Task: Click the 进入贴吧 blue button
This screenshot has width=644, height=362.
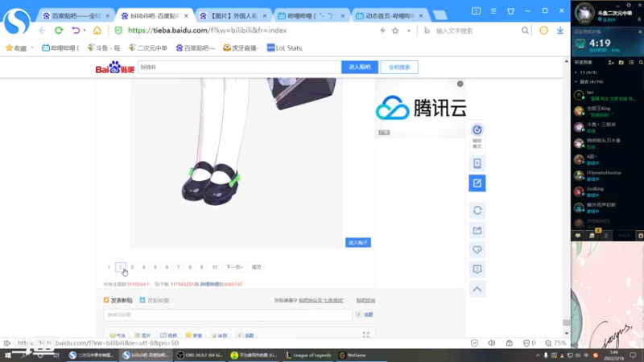Action: pos(360,67)
